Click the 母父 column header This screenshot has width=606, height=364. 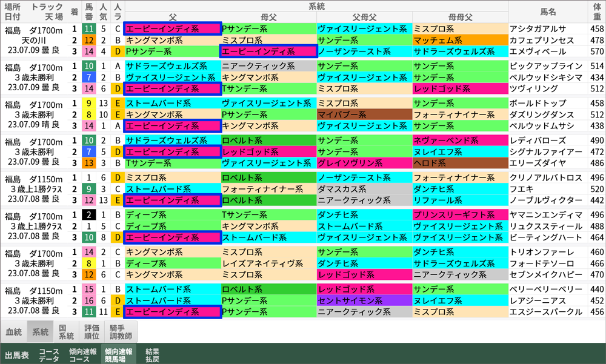pos(268,17)
